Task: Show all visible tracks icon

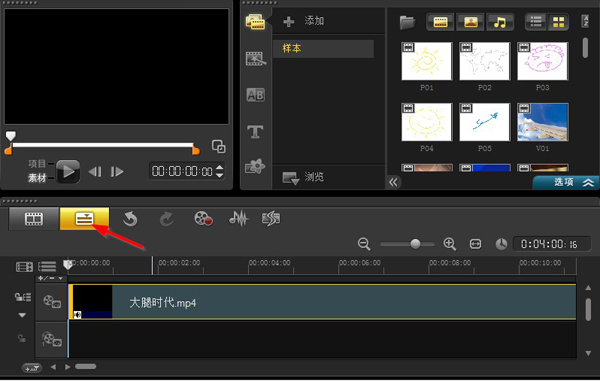Action: [24, 267]
